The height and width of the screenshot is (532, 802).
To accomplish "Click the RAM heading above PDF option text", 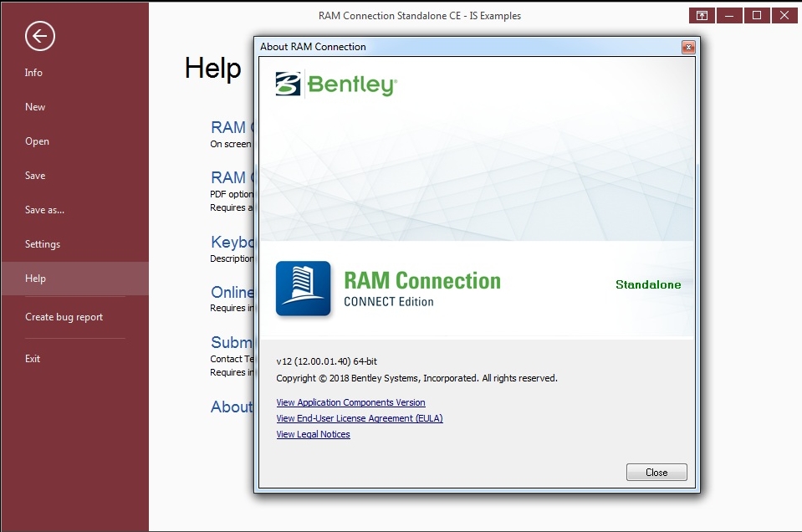I will click(232, 177).
